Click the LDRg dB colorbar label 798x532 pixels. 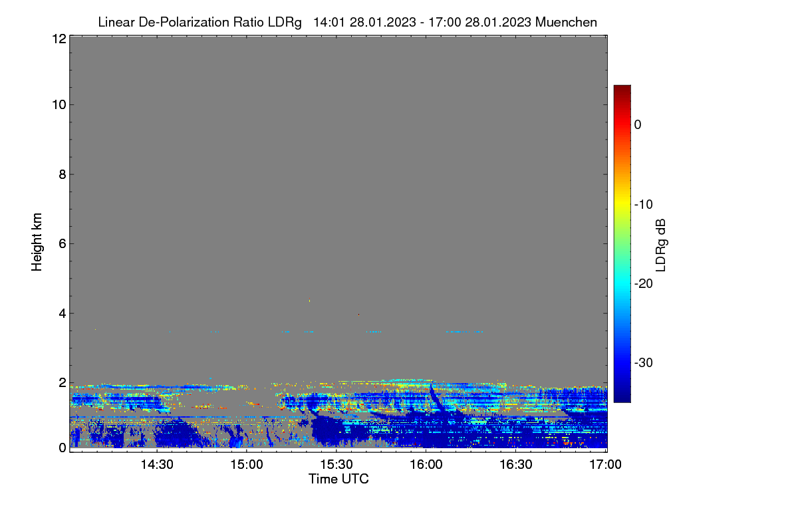click(x=661, y=244)
